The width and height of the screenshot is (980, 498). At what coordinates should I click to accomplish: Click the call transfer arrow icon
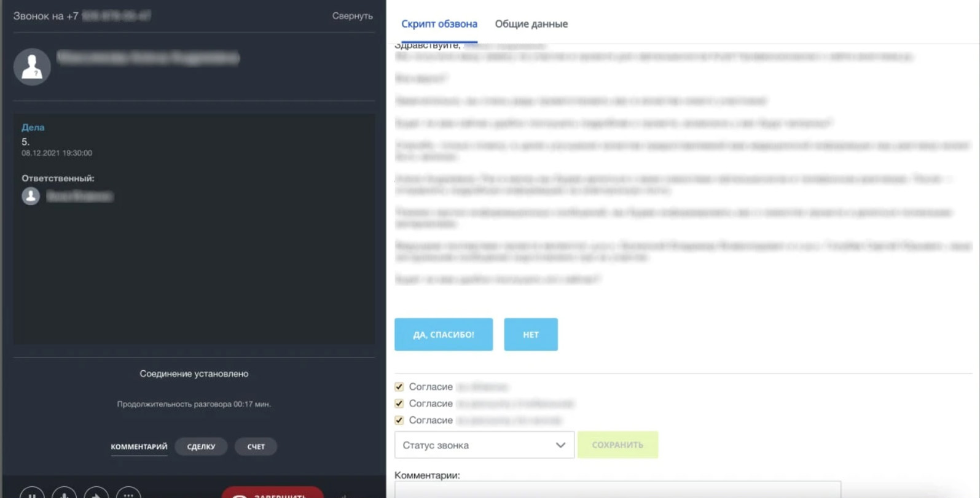coord(96,493)
